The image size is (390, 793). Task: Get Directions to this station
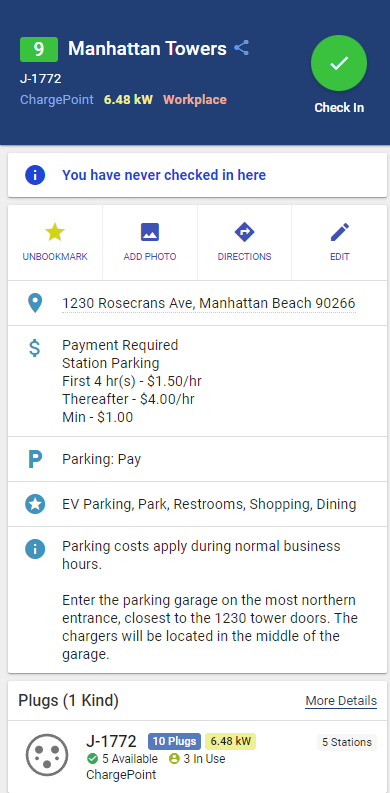(244, 242)
